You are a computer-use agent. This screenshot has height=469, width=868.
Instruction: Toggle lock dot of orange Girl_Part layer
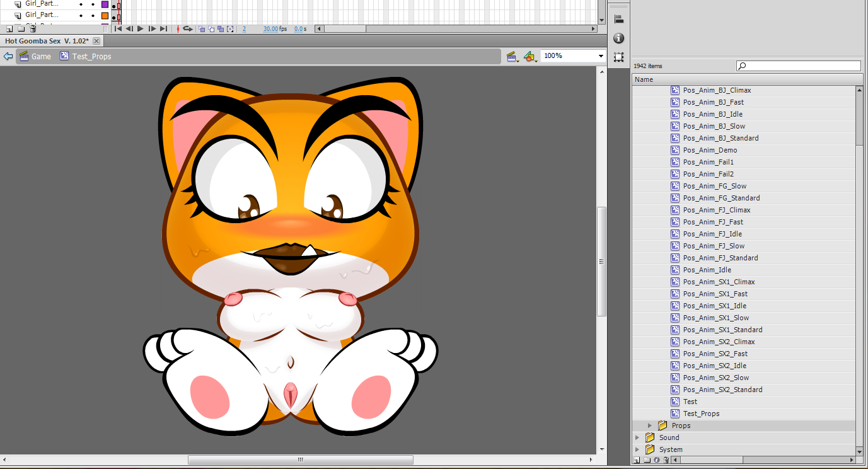click(x=93, y=15)
